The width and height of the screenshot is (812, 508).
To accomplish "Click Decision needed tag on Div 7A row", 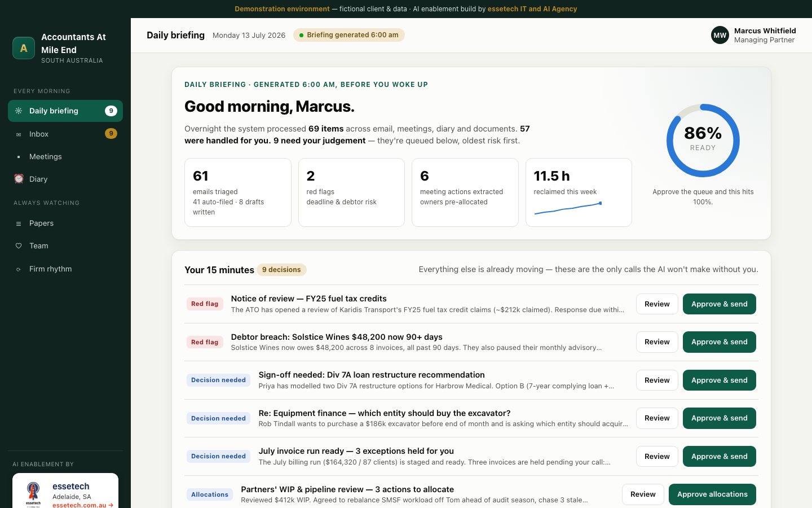I will 218,380.
